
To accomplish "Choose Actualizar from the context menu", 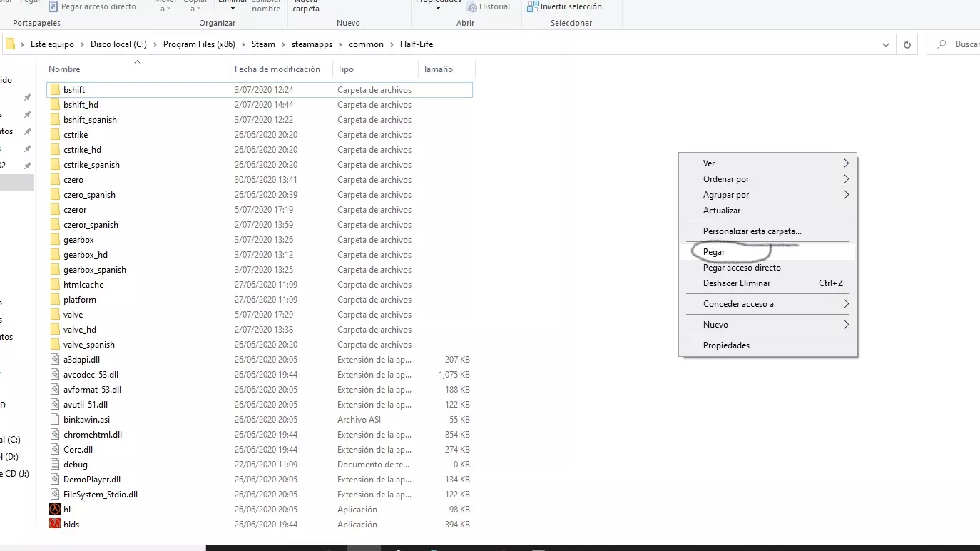I will click(768, 211).
